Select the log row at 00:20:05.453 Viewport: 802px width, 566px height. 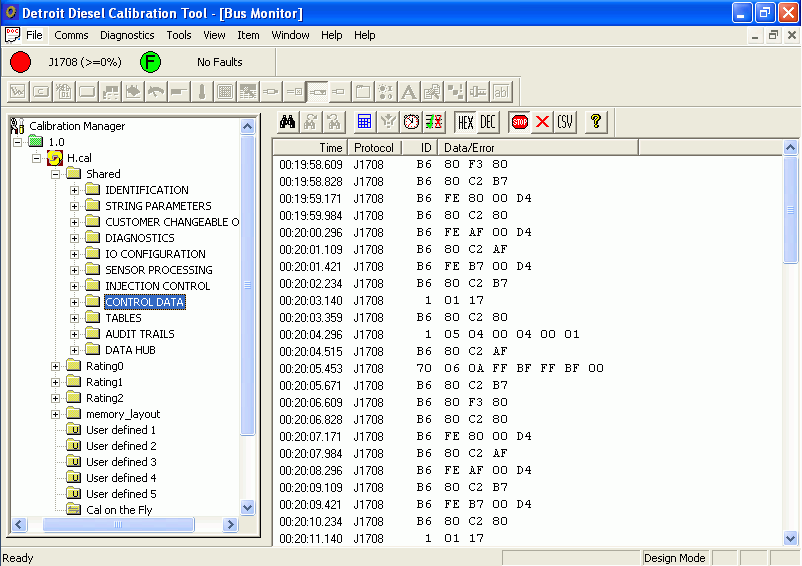coord(527,369)
